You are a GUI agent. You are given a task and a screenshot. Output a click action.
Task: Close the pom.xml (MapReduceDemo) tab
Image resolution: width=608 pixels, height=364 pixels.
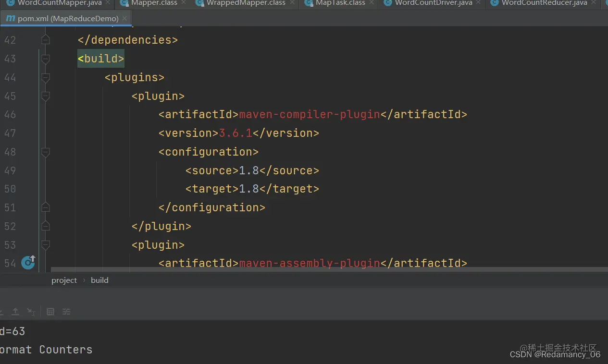(125, 19)
